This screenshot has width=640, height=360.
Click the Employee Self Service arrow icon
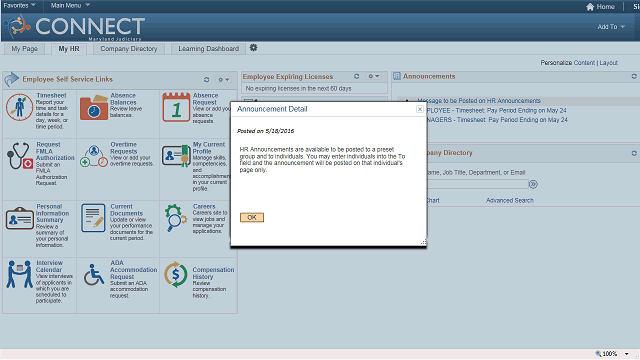pos(11,79)
